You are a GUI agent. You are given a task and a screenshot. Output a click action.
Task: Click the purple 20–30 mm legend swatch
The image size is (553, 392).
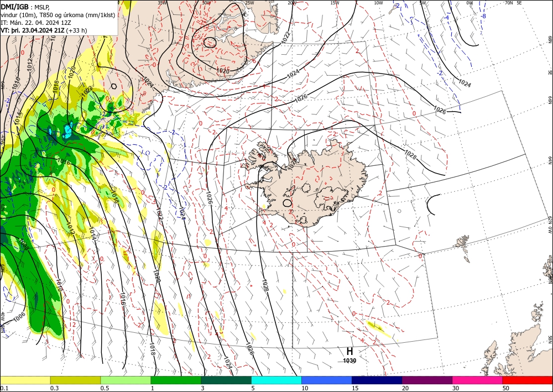(x=427, y=380)
